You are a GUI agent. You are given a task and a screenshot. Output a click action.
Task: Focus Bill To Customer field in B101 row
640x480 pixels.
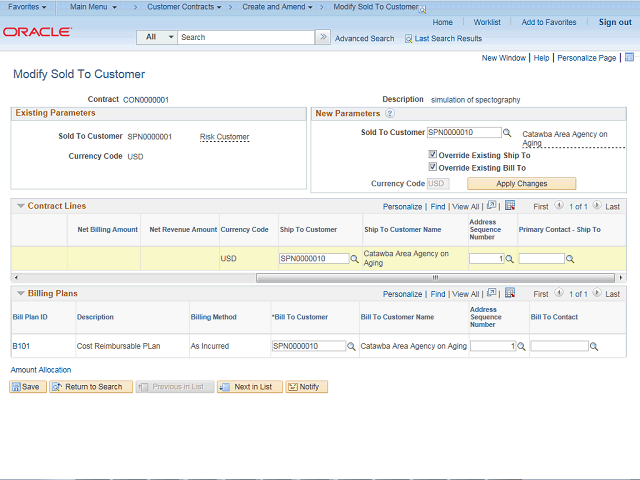point(309,346)
